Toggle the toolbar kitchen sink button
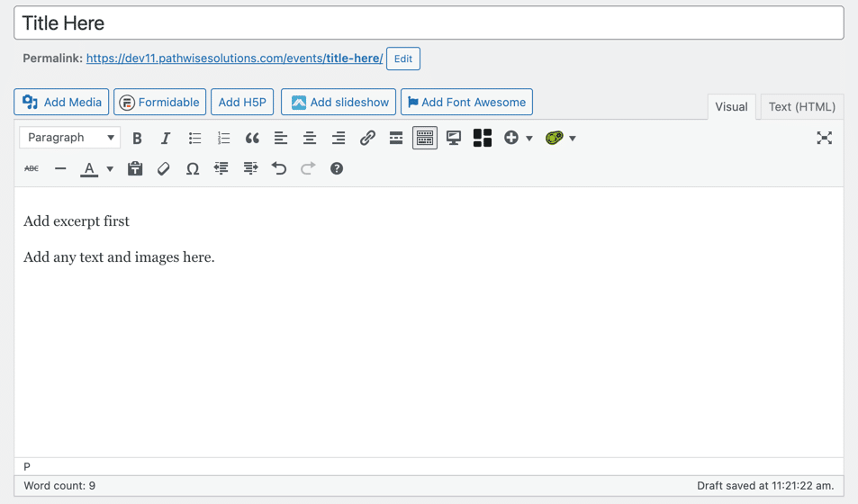Image resolution: width=858 pixels, height=504 pixels. click(x=425, y=139)
